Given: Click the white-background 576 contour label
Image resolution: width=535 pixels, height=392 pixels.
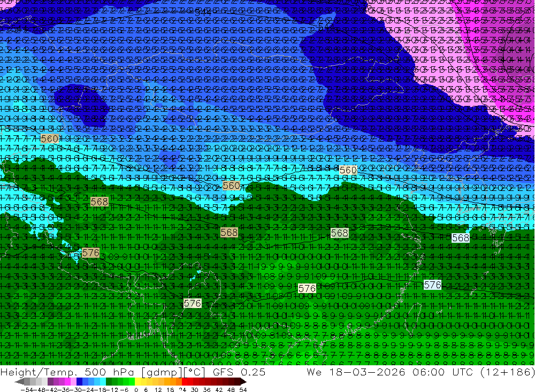Looking at the screenshot, I should pyautogui.click(x=307, y=289).
